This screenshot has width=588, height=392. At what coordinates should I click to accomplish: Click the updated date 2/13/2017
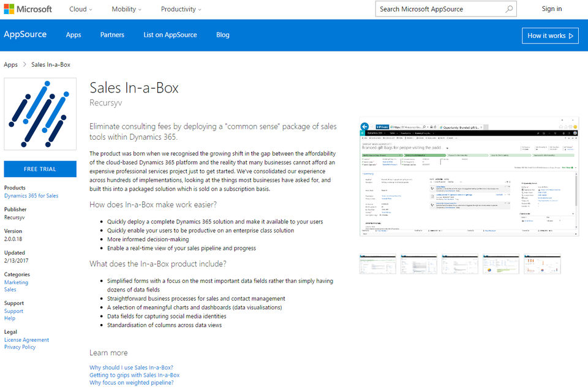point(16,261)
